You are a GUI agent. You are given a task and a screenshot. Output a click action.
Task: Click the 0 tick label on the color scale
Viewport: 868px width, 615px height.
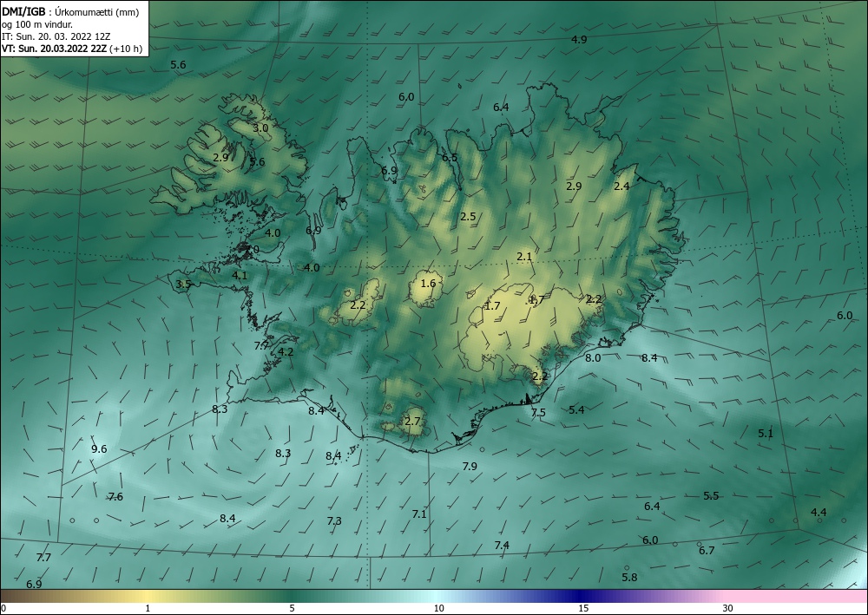(3, 609)
